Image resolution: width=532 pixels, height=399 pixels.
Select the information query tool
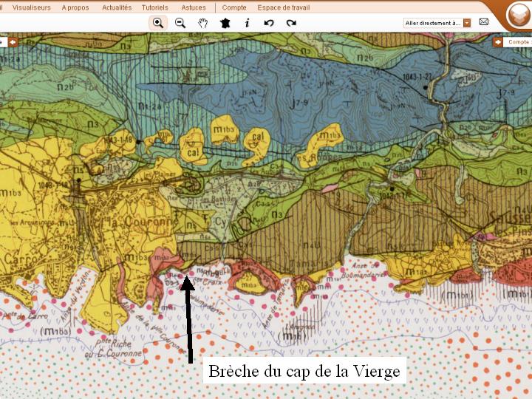coord(247,23)
